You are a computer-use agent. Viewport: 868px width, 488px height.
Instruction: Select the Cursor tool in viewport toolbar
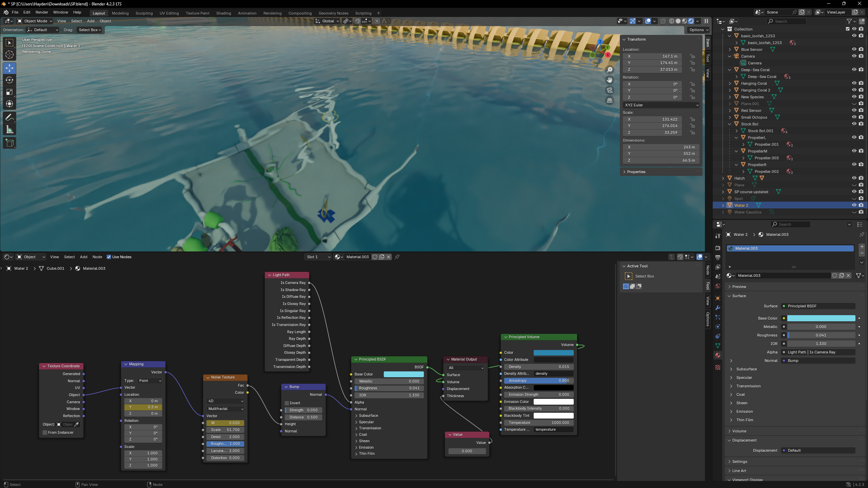(x=9, y=55)
